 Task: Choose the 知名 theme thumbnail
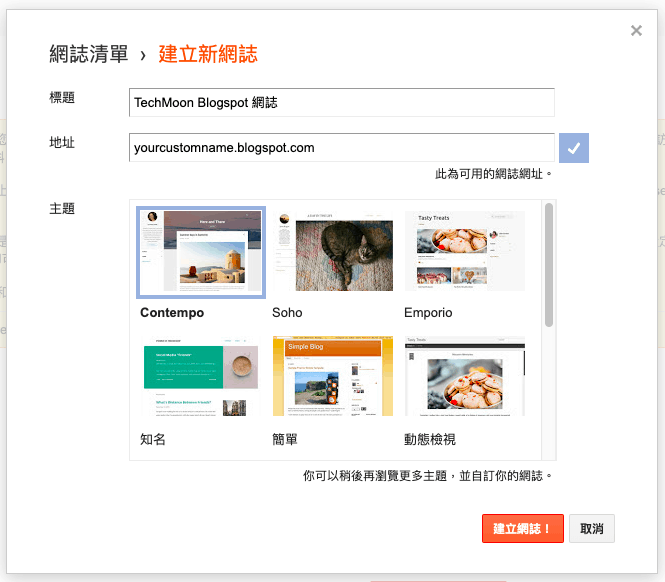[x=201, y=377]
